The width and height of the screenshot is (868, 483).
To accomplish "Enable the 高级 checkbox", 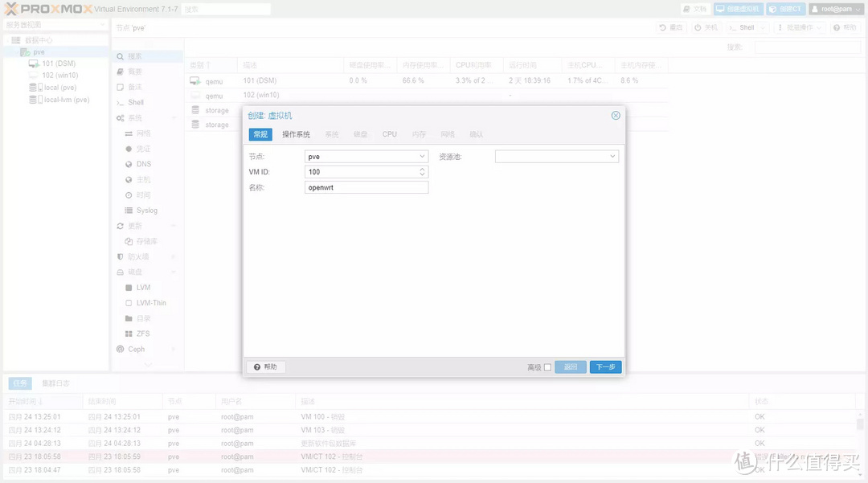I will (547, 367).
